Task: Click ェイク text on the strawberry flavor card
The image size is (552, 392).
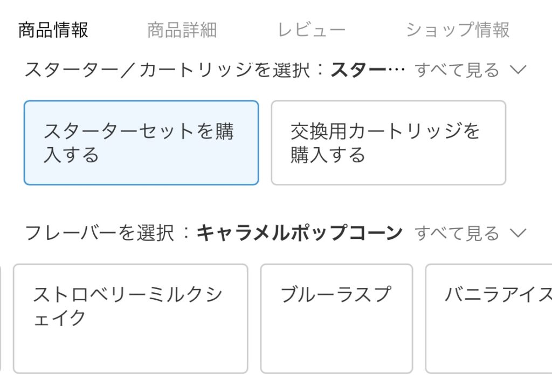Action: [x=59, y=318]
